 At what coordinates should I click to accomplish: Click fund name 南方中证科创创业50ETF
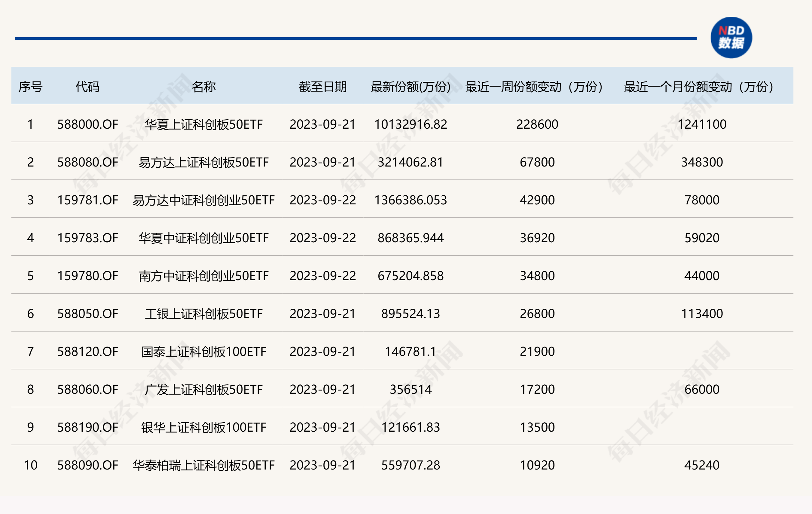click(x=204, y=276)
